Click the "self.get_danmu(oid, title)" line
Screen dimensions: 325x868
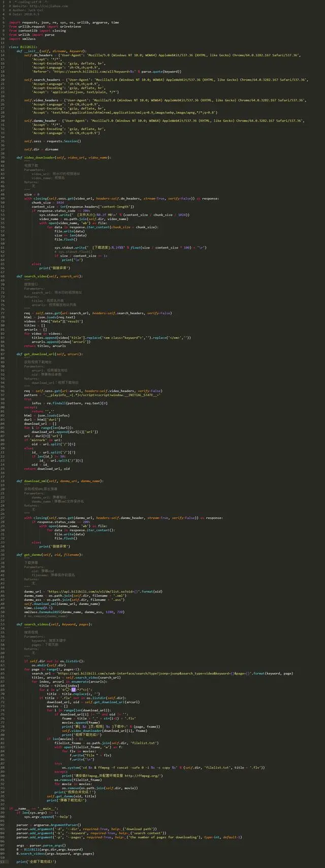(x=71, y=795)
